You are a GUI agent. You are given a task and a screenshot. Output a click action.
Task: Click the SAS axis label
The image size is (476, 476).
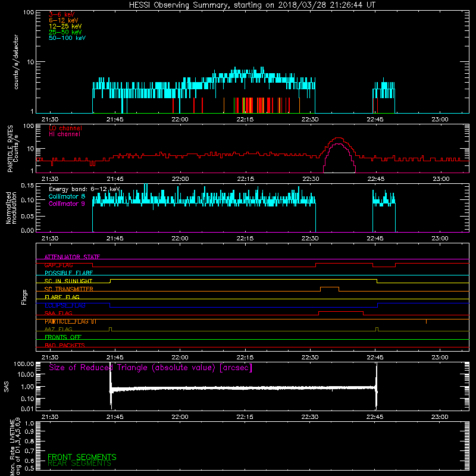tap(7, 387)
